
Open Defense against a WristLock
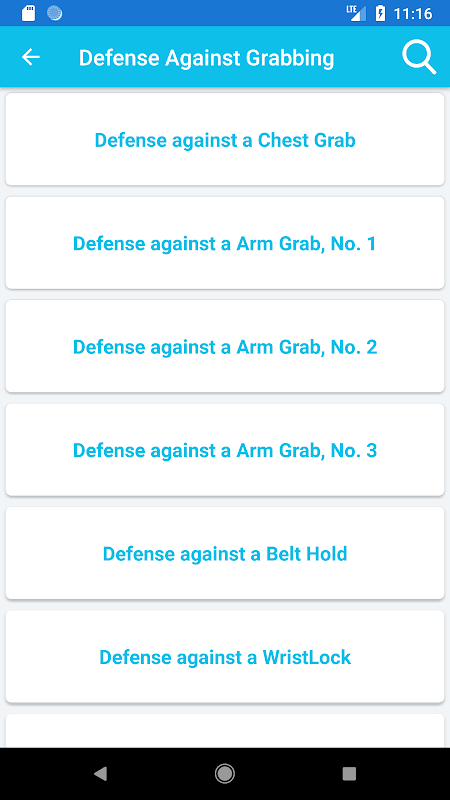pos(225,657)
